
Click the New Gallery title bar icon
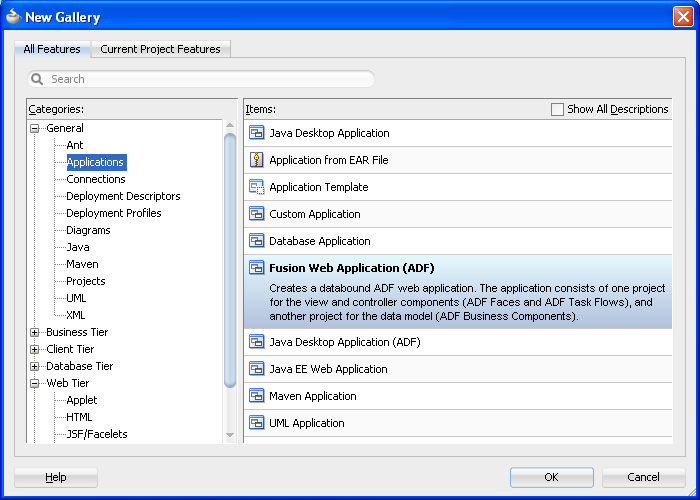click(x=13, y=17)
